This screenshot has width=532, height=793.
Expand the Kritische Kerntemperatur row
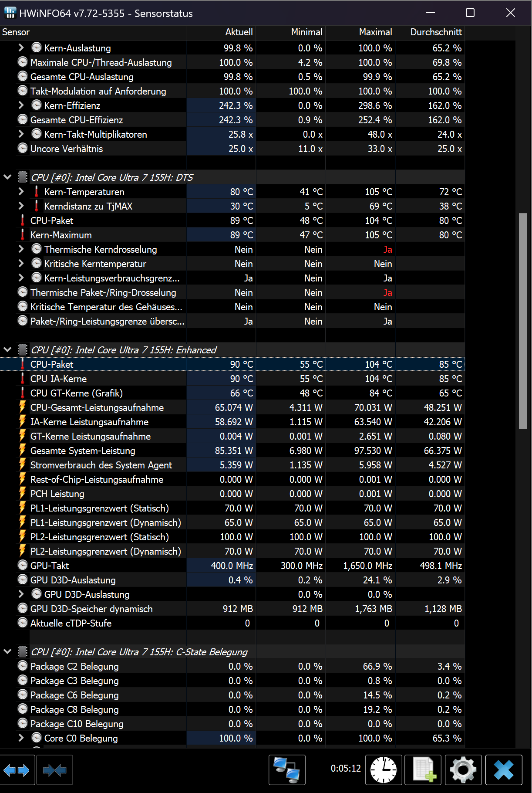tap(21, 263)
